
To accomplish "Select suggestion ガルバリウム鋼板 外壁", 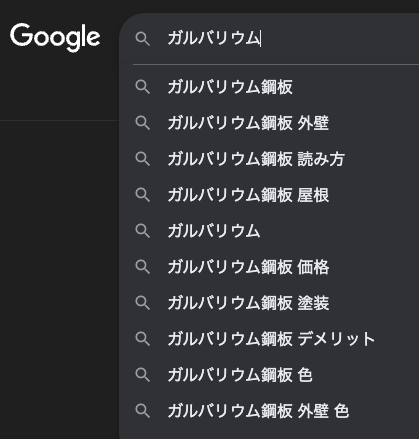I will [x=269, y=123].
